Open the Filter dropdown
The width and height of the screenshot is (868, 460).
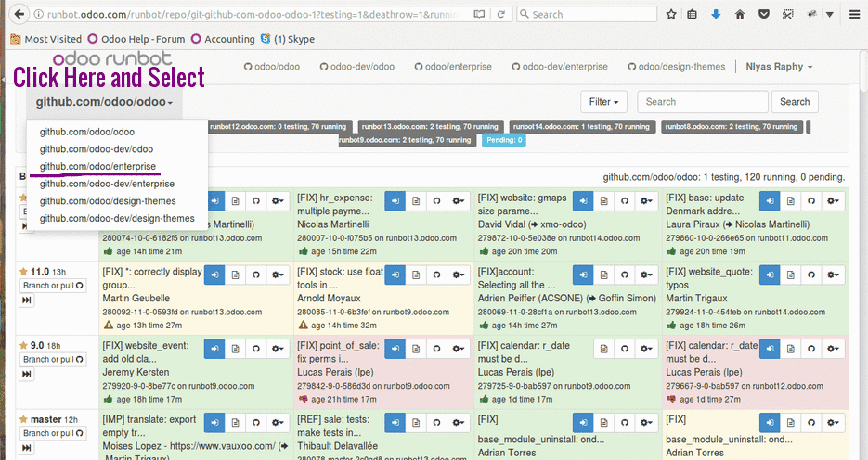603,102
